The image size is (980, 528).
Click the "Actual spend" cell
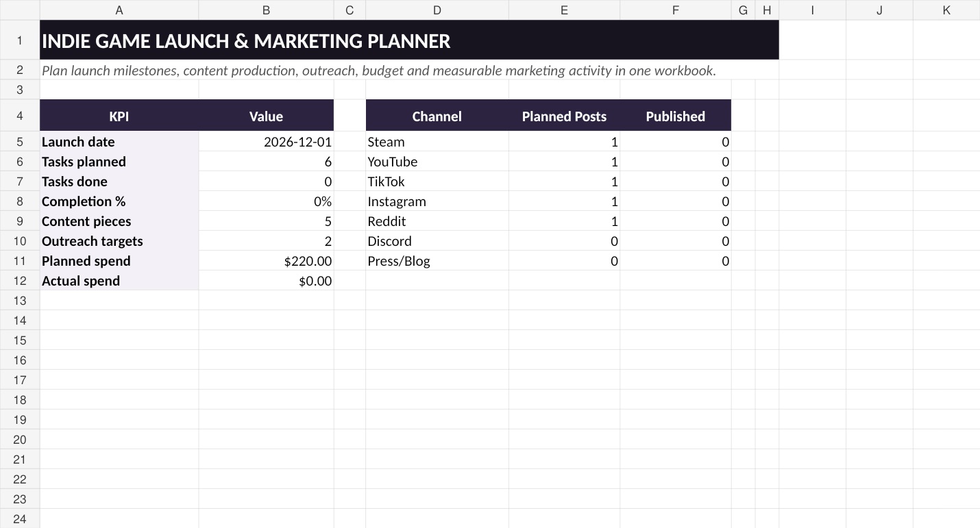(119, 281)
